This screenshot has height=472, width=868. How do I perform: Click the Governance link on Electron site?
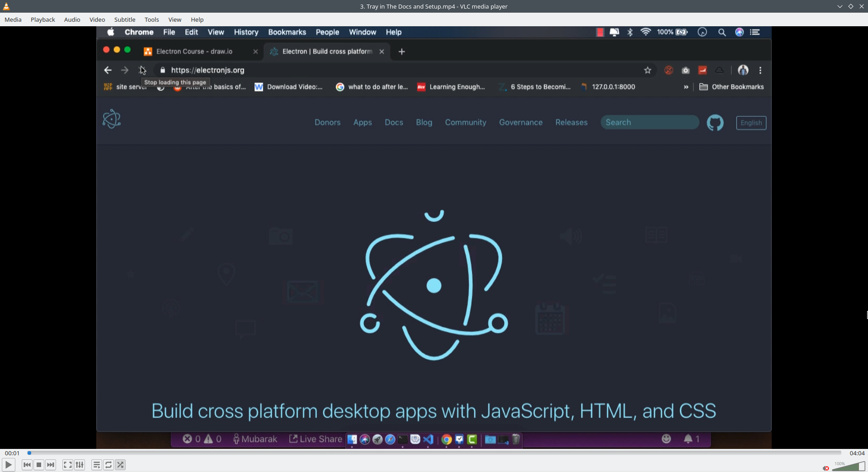[x=521, y=123]
